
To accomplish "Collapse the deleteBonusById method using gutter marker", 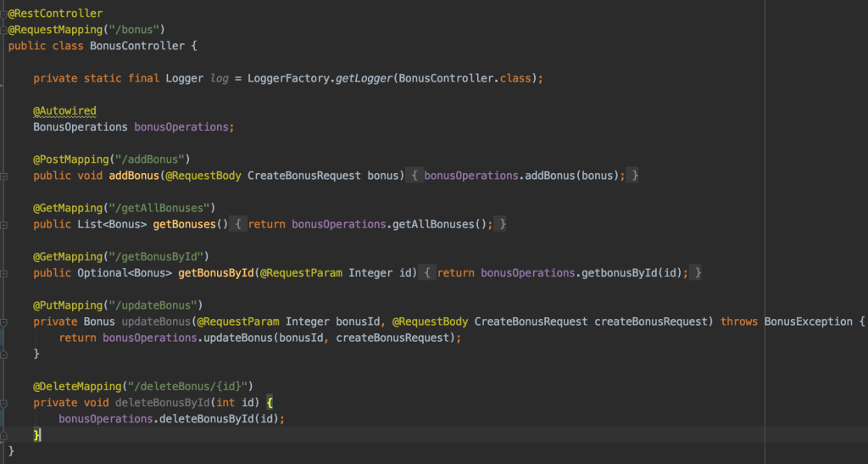I will pos(3,403).
